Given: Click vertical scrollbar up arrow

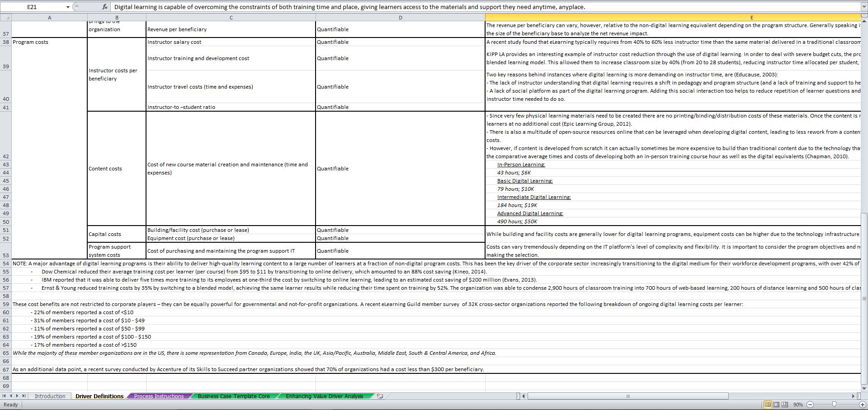Looking at the screenshot, I should point(864,20).
